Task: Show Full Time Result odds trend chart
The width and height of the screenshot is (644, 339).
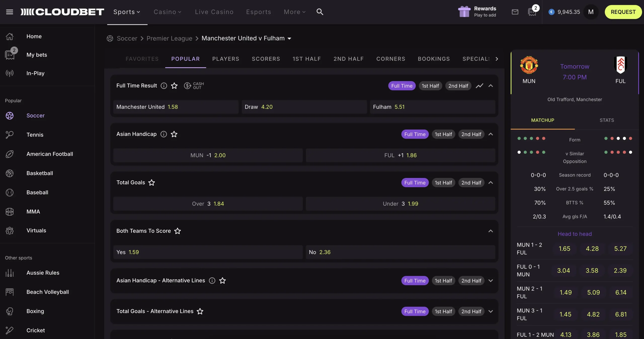Action: (479, 86)
